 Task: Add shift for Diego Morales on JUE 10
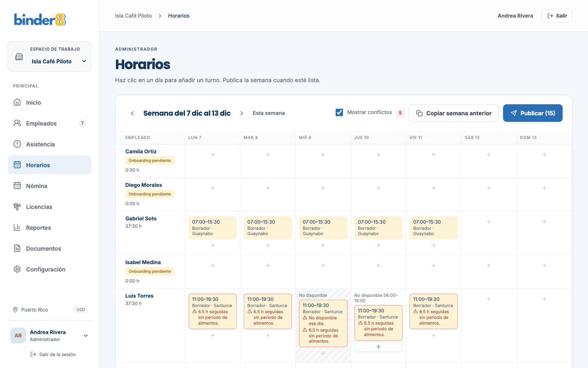point(379,188)
